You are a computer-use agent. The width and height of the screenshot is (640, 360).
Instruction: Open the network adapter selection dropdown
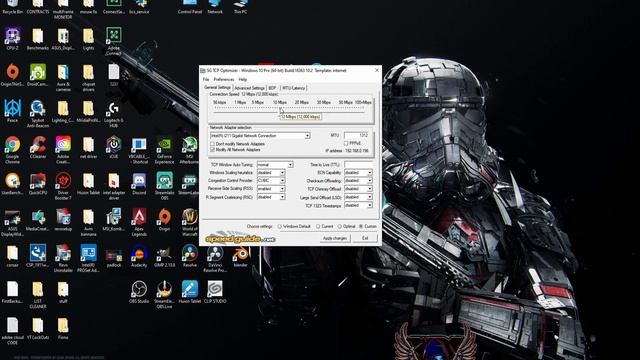tap(307, 136)
